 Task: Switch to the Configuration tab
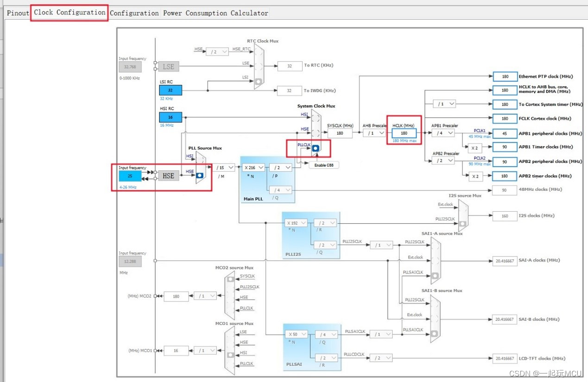point(134,13)
